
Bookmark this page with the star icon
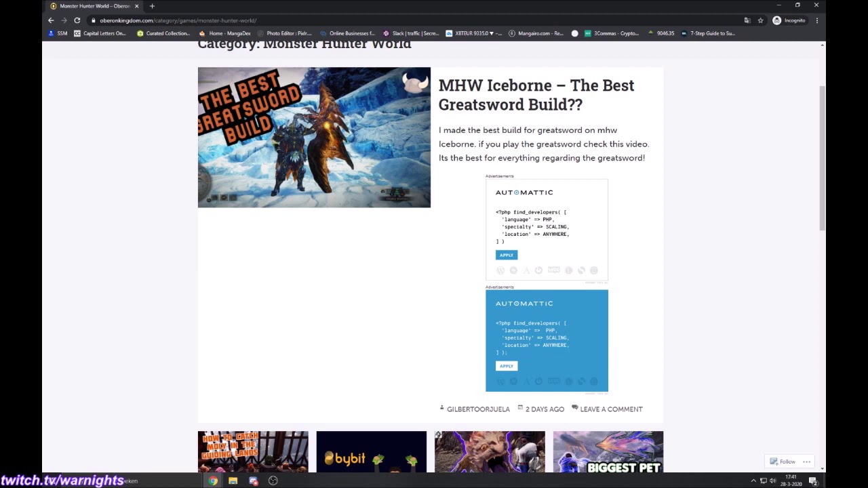click(x=760, y=20)
